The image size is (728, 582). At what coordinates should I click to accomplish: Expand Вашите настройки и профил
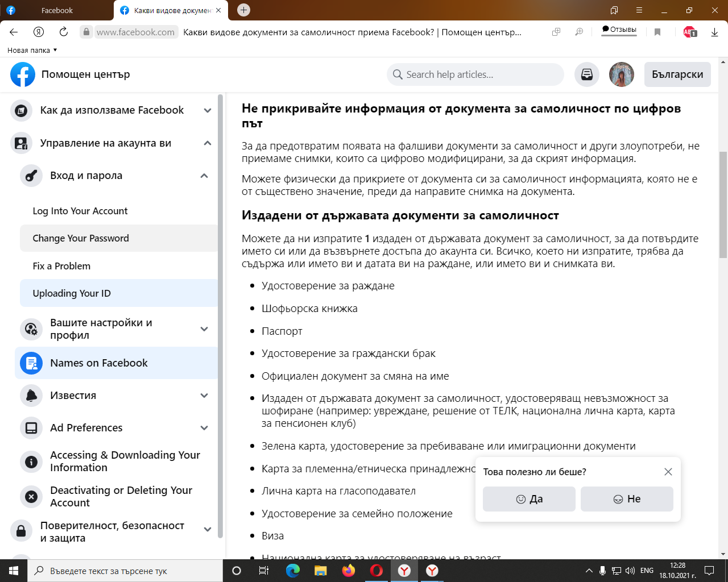click(x=204, y=329)
